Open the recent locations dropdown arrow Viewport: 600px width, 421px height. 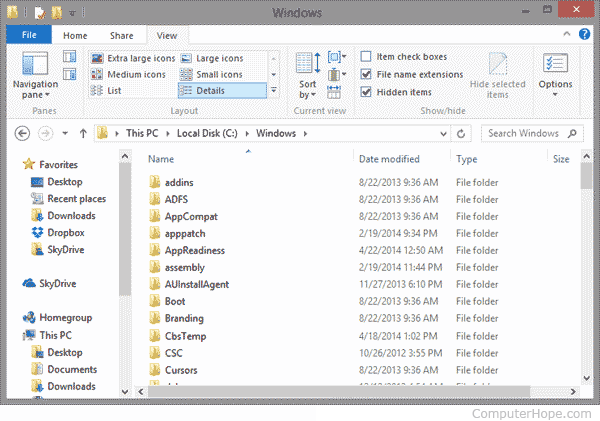coord(65,134)
